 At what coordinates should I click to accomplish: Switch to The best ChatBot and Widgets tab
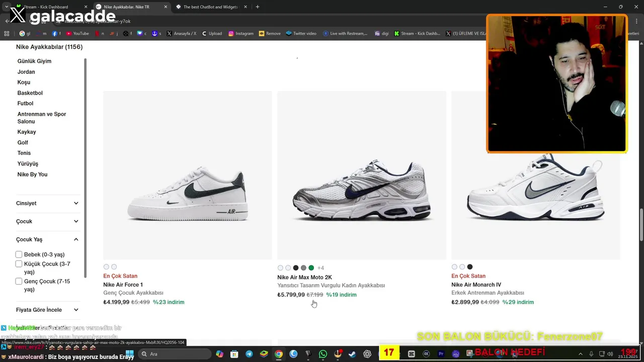point(211,7)
